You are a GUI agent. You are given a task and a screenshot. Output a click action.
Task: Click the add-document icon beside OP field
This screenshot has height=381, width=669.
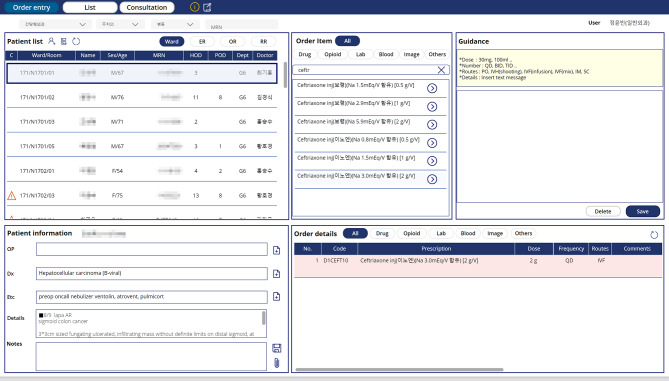click(276, 250)
